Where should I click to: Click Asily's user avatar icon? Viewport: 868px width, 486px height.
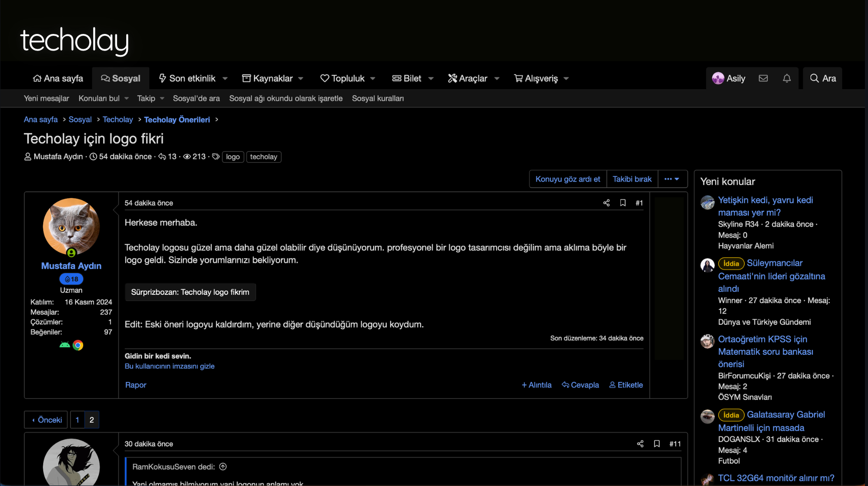[718, 78]
